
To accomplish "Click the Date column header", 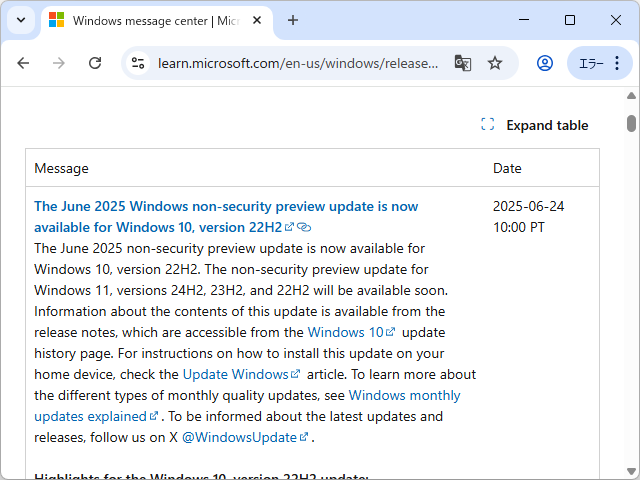I will (x=507, y=168).
